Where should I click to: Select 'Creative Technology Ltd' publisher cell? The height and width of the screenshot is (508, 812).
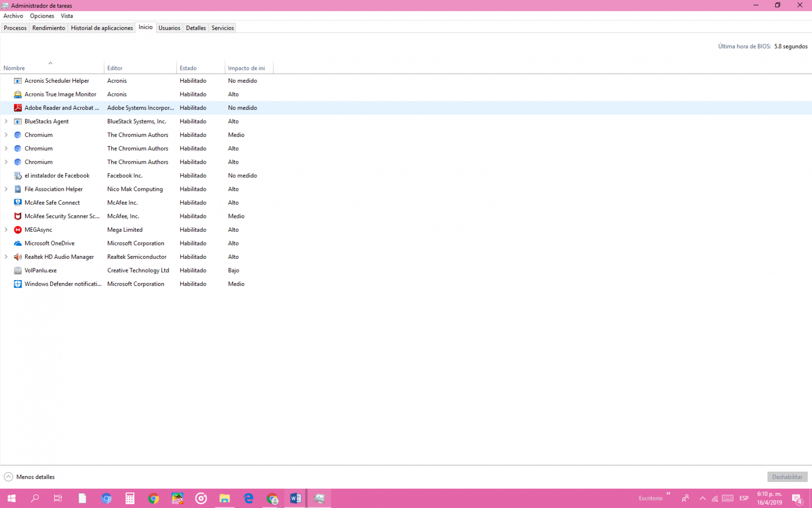pos(138,270)
